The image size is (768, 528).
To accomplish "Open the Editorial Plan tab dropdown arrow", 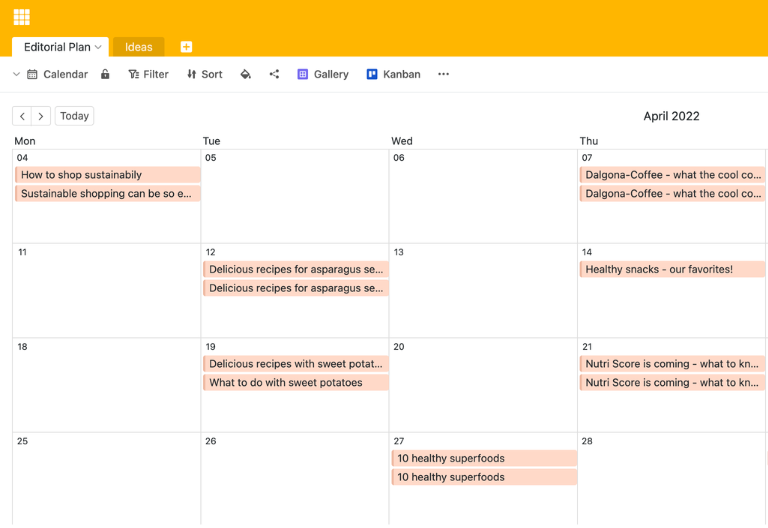I will (98, 47).
